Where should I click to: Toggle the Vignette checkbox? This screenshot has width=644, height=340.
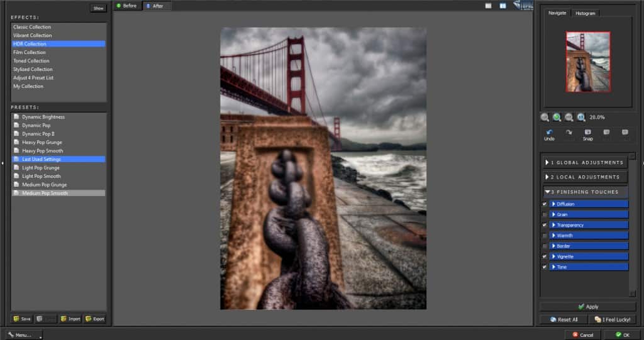coord(545,256)
